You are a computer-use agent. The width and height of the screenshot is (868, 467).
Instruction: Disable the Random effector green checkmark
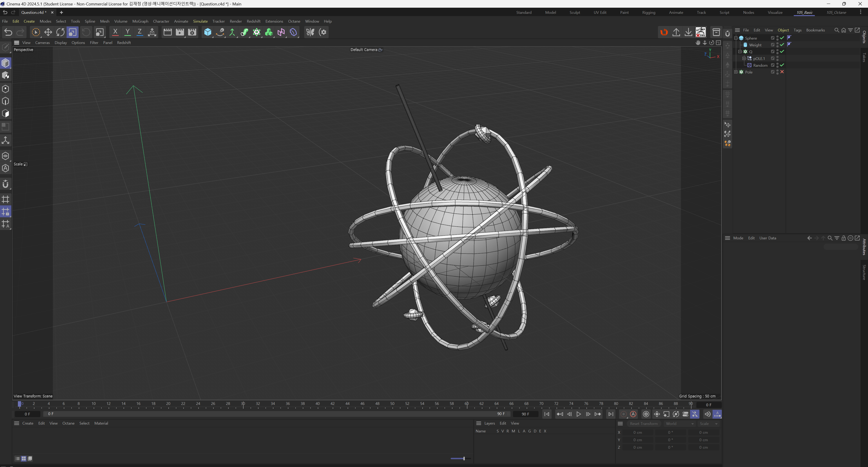(782, 65)
